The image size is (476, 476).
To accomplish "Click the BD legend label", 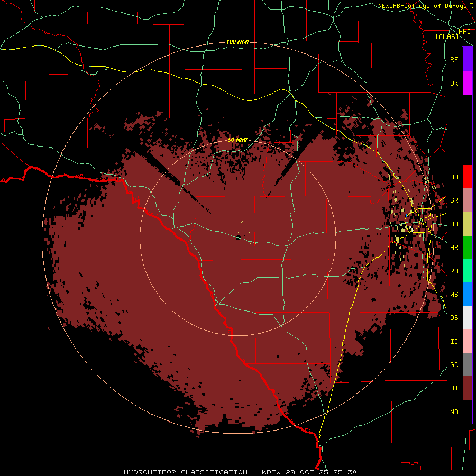I will pyautogui.click(x=454, y=224).
